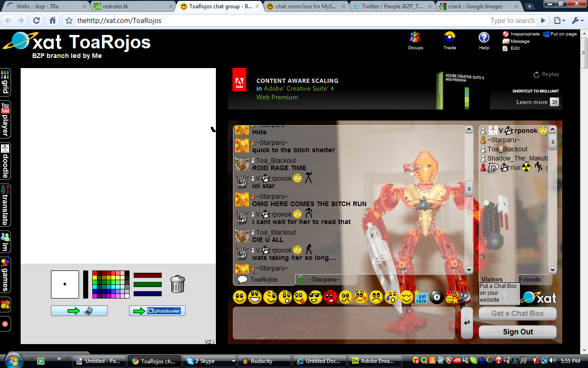Insert the basic smile emoticon
588x368 pixels.
(240, 298)
